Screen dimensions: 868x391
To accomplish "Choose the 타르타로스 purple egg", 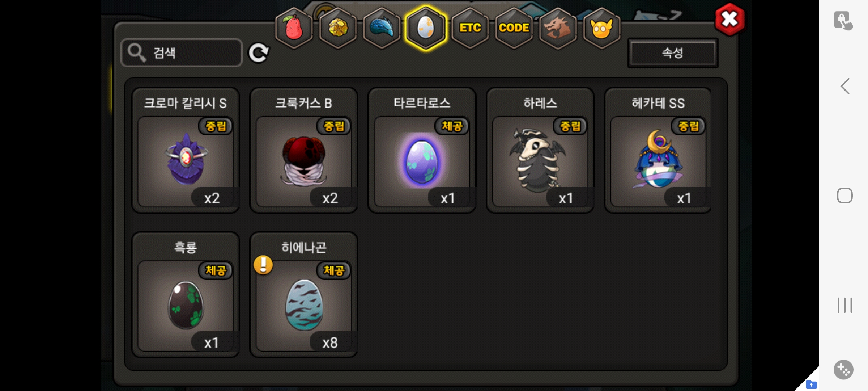I will [x=422, y=150].
